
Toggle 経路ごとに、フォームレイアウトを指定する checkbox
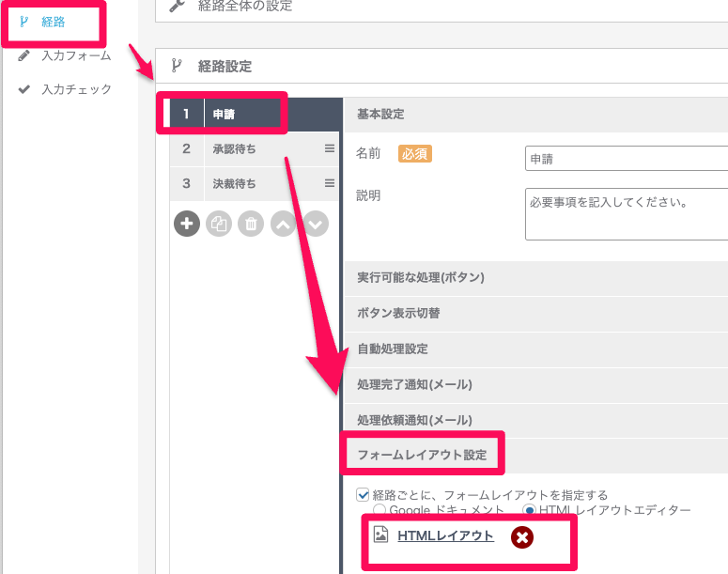click(363, 494)
